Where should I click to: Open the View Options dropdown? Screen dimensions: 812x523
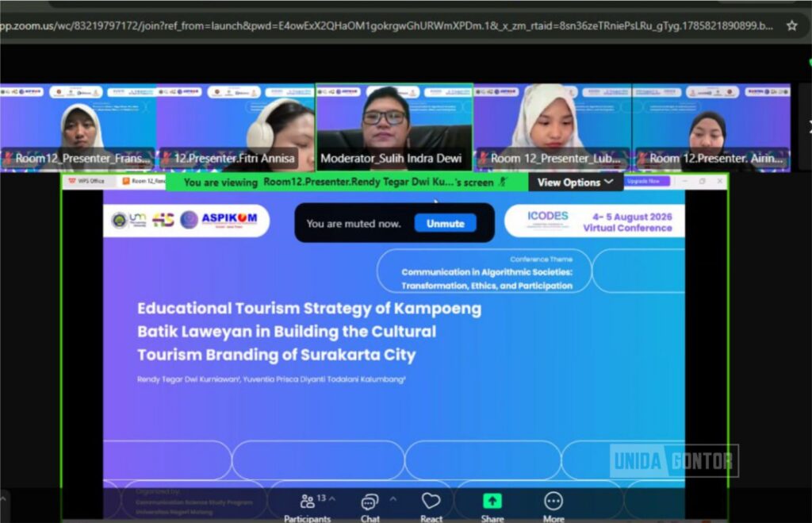pyautogui.click(x=576, y=182)
